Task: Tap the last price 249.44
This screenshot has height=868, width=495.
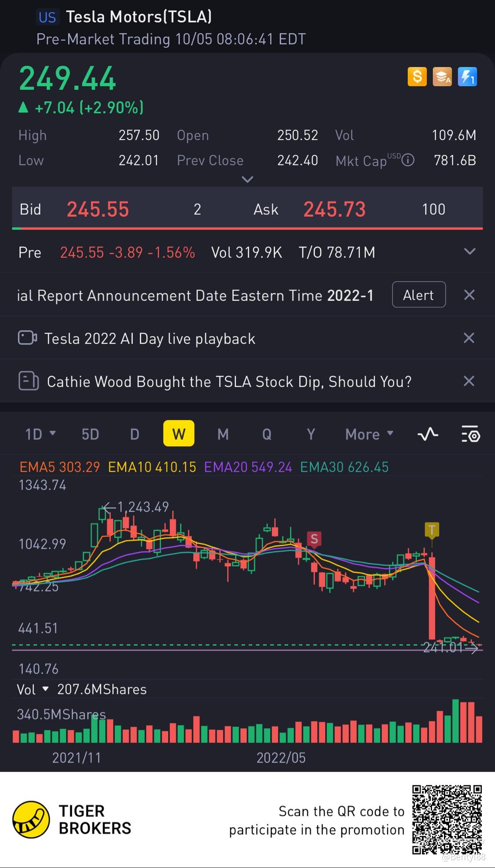Action: (x=67, y=79)
